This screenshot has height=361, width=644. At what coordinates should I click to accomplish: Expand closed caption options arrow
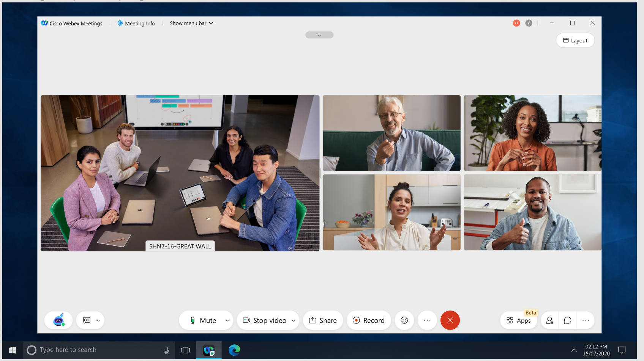pyautogui.click(x=98, y=320)
